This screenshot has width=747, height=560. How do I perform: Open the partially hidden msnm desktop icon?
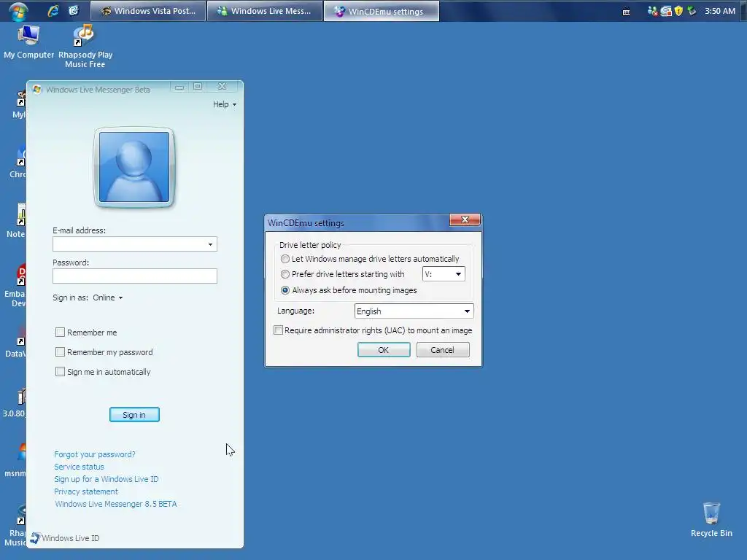[x=16, y=460]
